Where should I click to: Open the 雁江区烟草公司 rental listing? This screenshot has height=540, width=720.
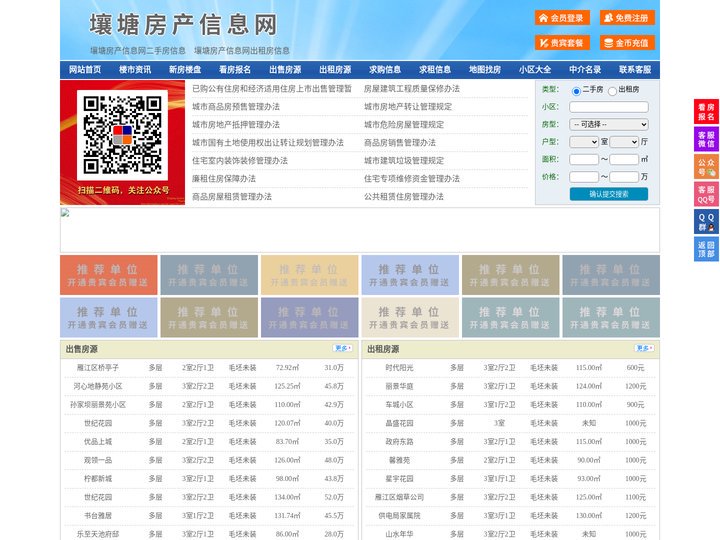pyautogui.click(x=399, y=497)
